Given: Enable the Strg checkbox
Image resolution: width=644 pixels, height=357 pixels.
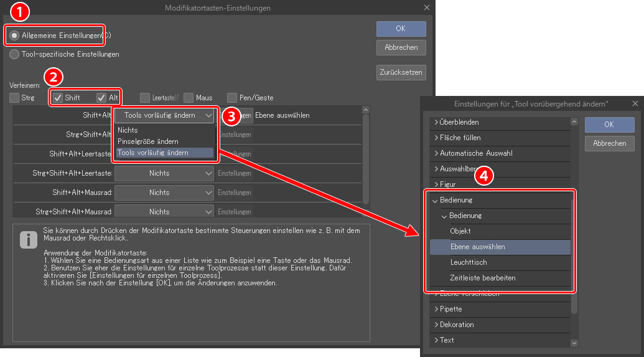Looking at the screenshot, I should 14,98.
